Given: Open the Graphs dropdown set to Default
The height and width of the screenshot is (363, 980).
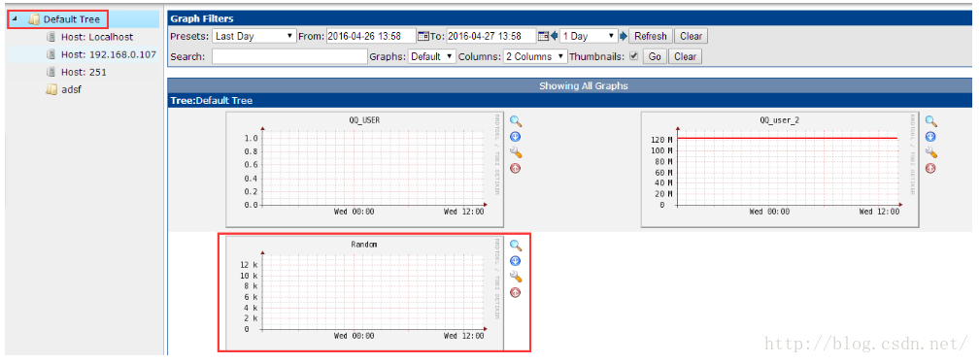Looking at the screenshot, I should click(432, 56).
